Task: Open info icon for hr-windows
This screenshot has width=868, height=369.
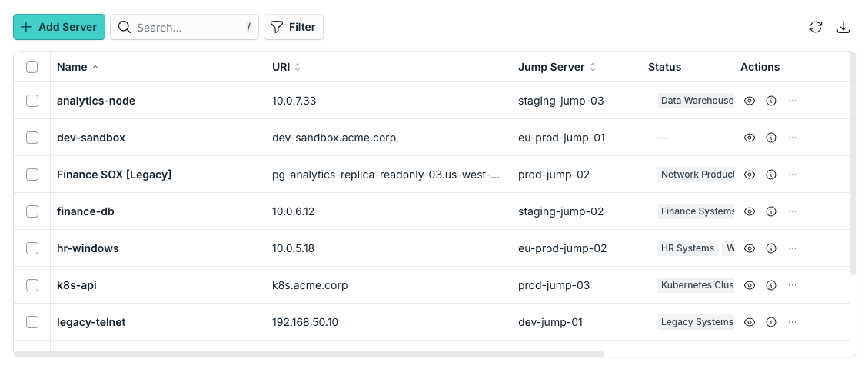Action: click(771, 248)
